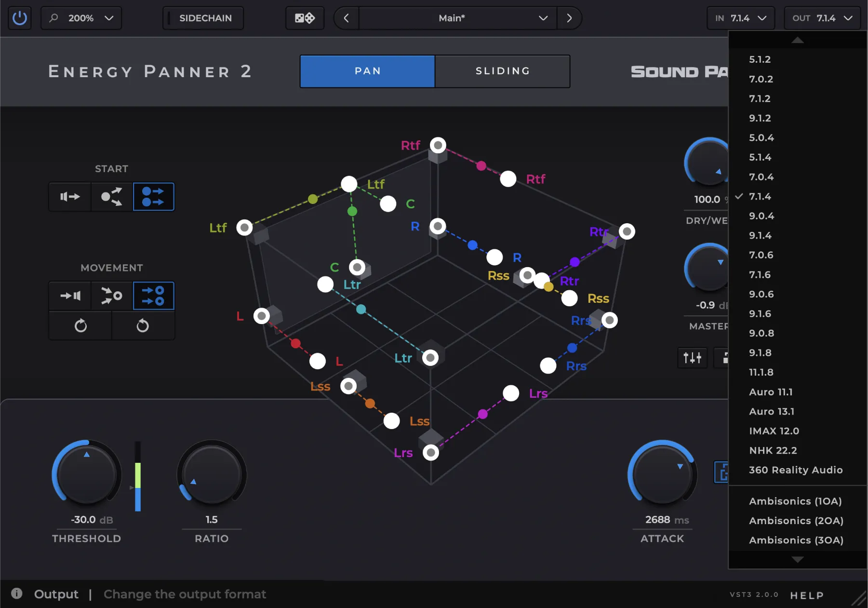Click the randomize dice icon
Image resolution: width=868 pixels, height=608 pixels.
(305, 18)
